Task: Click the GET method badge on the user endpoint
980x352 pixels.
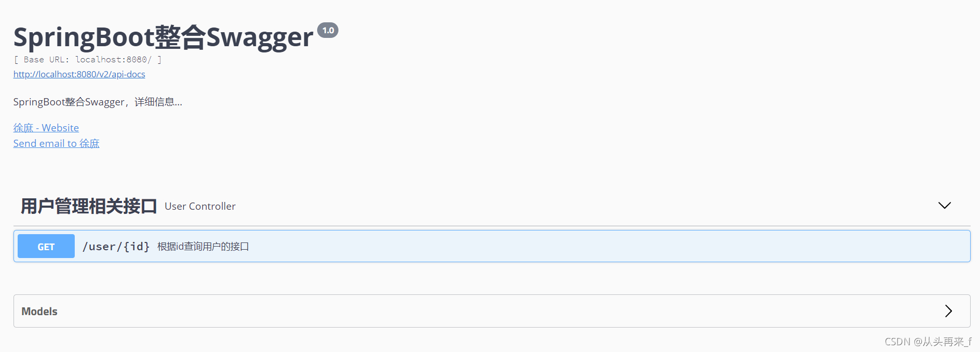Action: point(46,246)
